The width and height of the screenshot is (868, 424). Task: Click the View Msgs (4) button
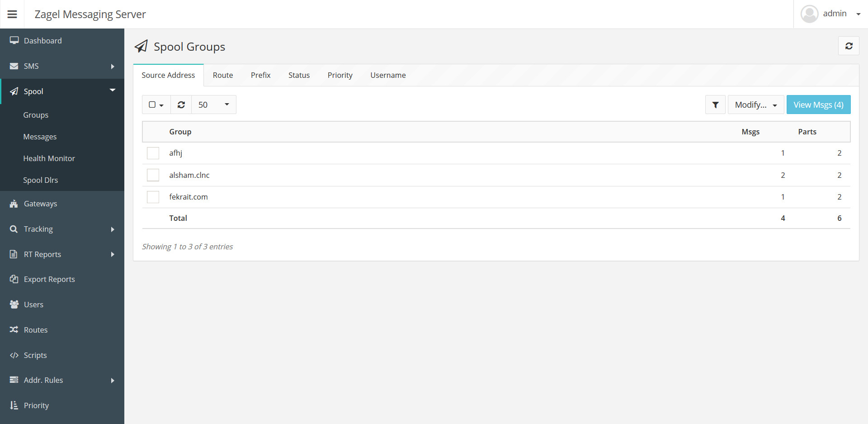point(818,105)
